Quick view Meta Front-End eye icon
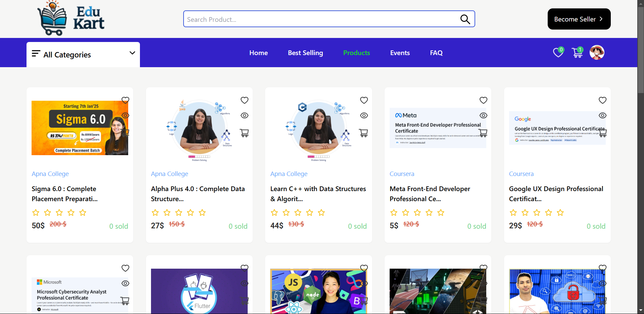The height and width of the screenshot is (314, 644). [x=483, y=116]
